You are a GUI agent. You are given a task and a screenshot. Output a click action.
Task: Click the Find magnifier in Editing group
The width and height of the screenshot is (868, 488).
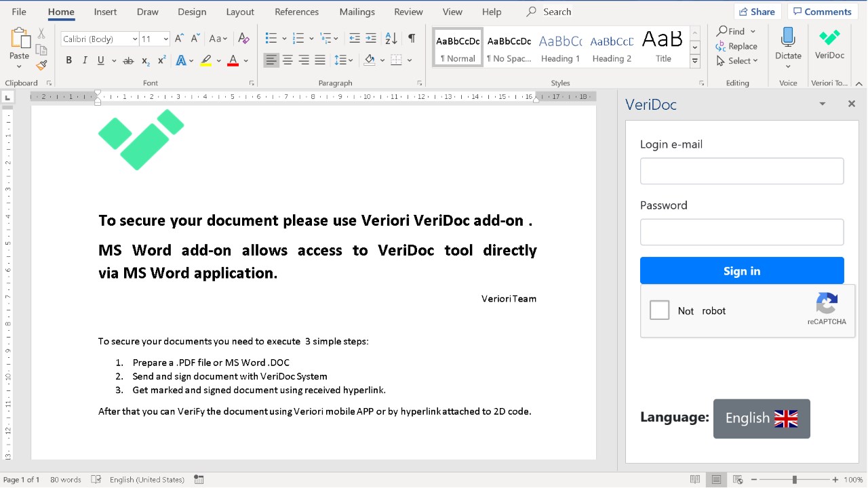731,31
